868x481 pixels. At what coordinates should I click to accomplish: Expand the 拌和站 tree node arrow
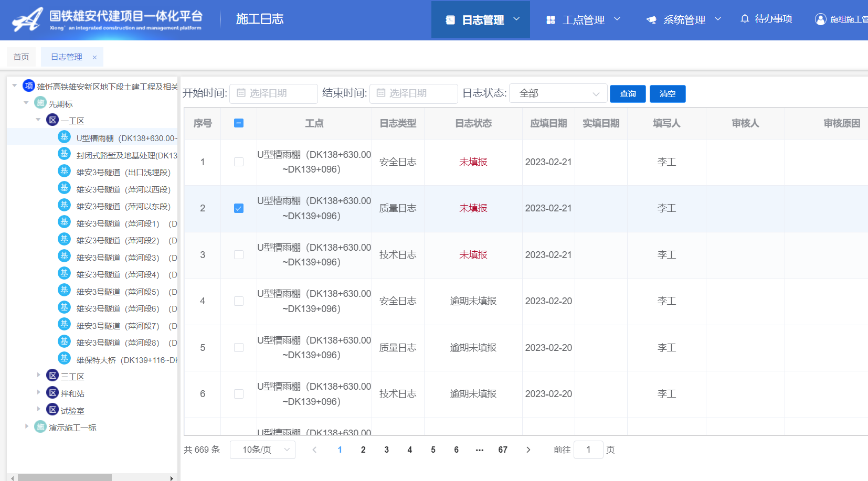pyautogui.click(x=38, y=392)
